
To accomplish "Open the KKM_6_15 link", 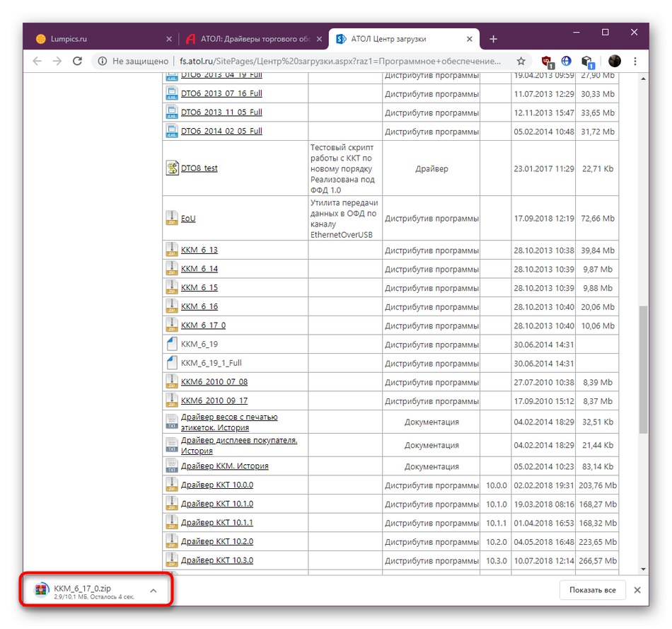I will point(199,288).
